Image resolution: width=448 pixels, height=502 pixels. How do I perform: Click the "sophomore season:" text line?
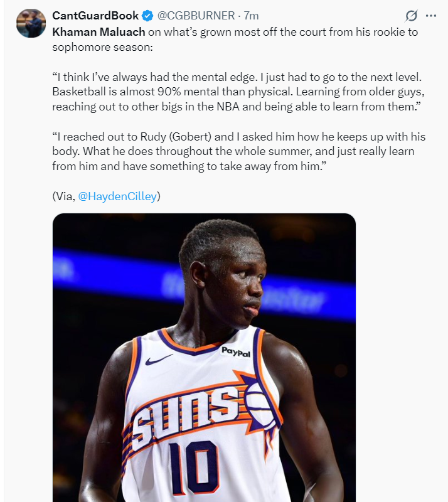102,47
